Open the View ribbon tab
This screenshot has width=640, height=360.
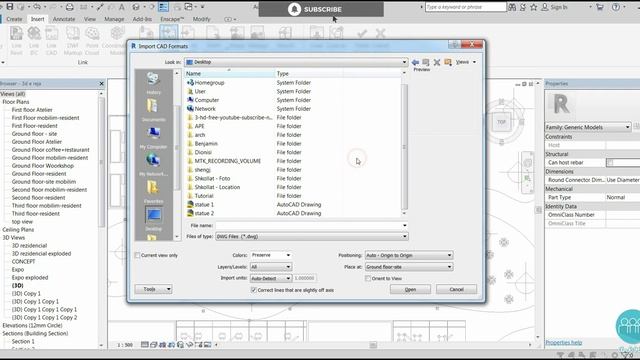[x=90, y=19]
